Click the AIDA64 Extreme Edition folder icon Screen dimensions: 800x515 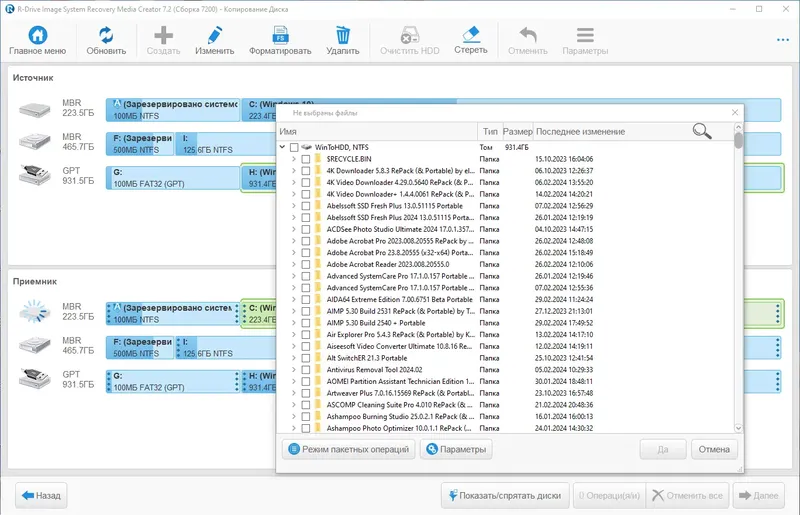click(x=317, y=299)
